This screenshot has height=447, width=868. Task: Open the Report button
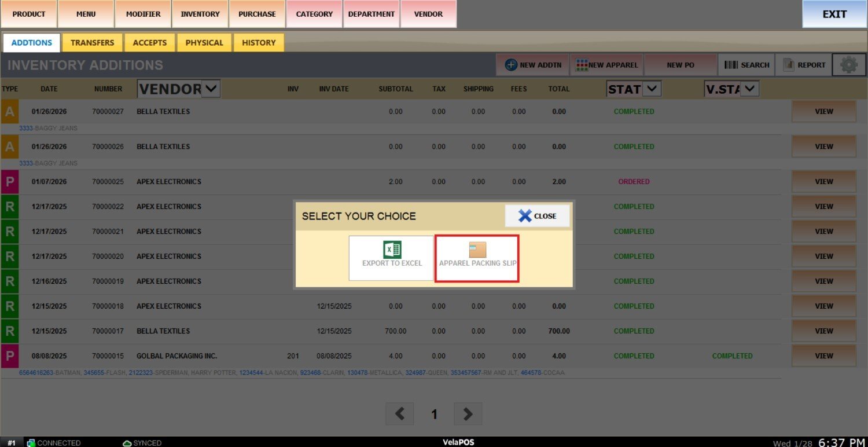click(804, 65)
